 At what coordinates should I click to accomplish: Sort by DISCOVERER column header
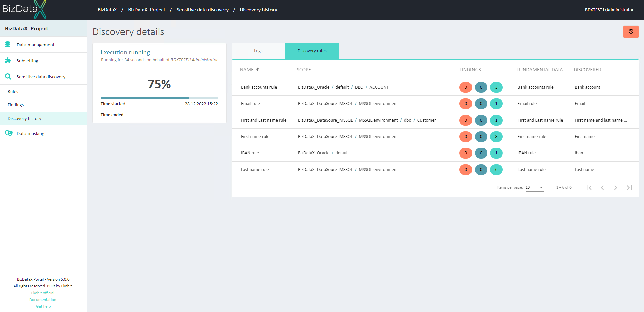coord(587,70)
